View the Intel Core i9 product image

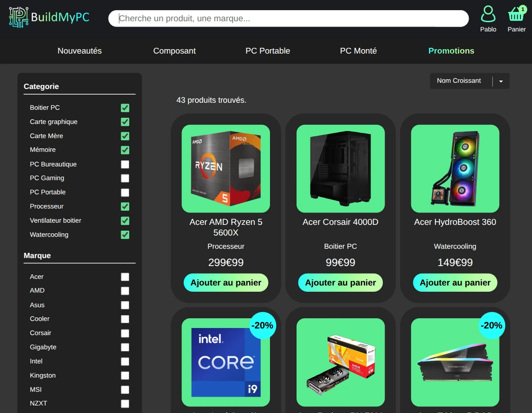point(226,362)
